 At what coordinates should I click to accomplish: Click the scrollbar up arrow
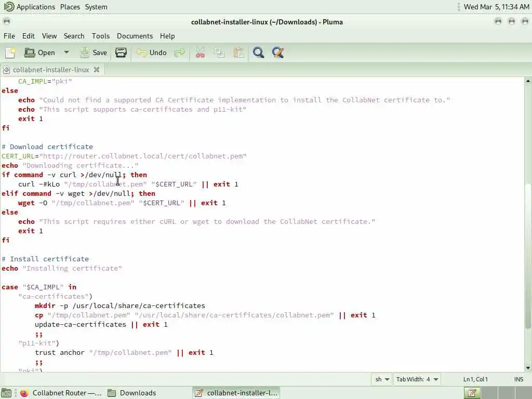click(528, 81)
